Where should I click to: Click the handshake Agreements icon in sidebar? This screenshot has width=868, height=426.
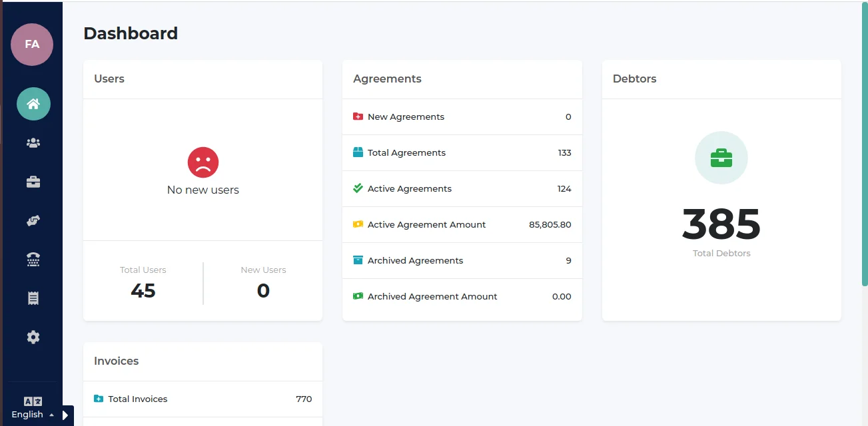pyautogui.click(x=32, y=220)
